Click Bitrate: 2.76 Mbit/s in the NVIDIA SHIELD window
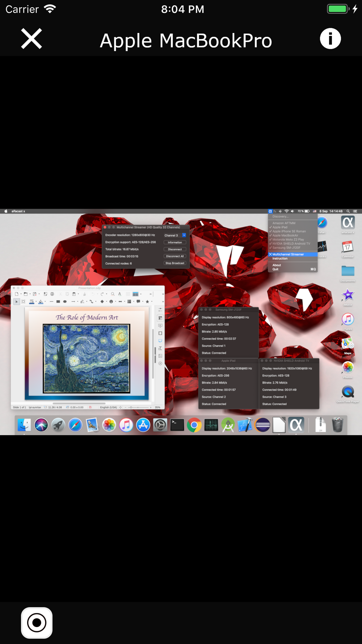Image resolution: width=362 pixels, height=644 pixels. coord(275,383)
